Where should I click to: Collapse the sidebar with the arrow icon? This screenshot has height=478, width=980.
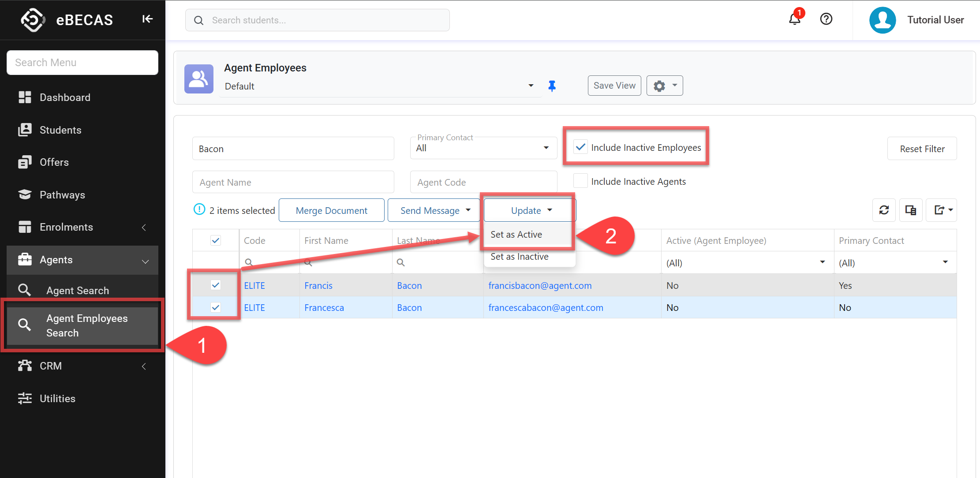[x=147, y=19]
